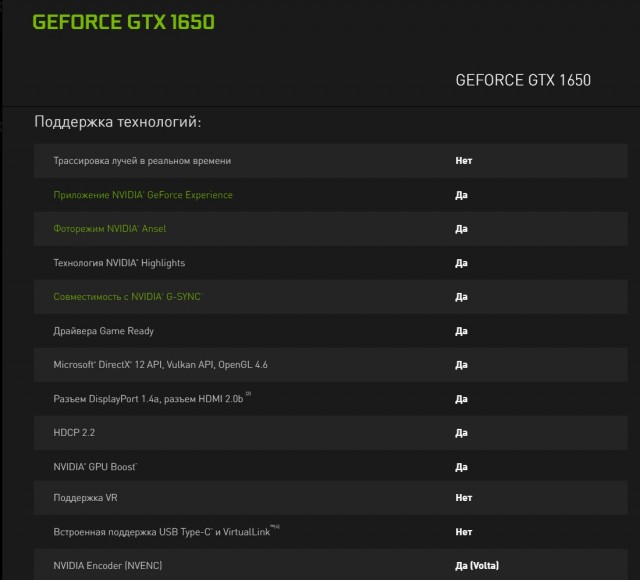Select the Поддержка VR label
Screen dimensions: 640x580
(85, 498)
